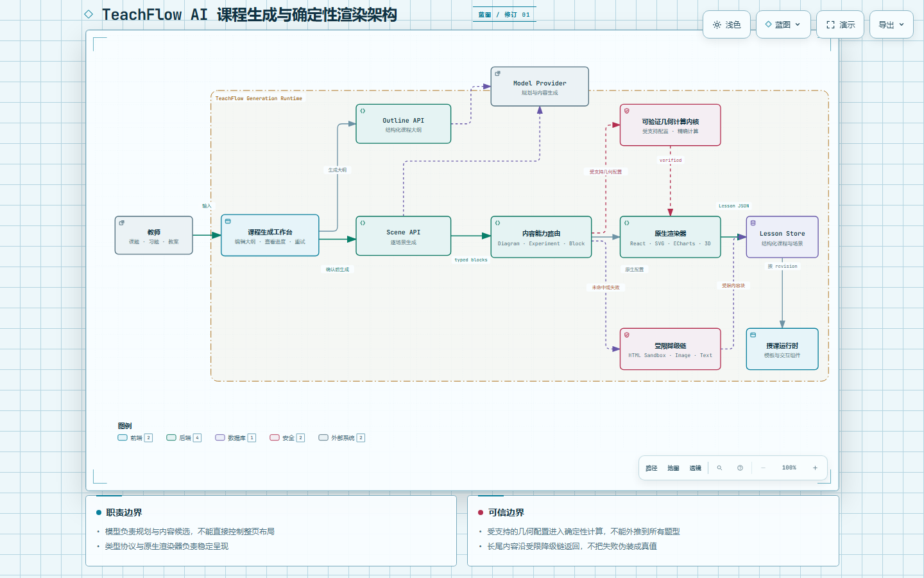Image resolution: width=924 pixels, height=578 pixels.
Task: Click the code icon on Scene API node
Action: (x=363, y=223)
